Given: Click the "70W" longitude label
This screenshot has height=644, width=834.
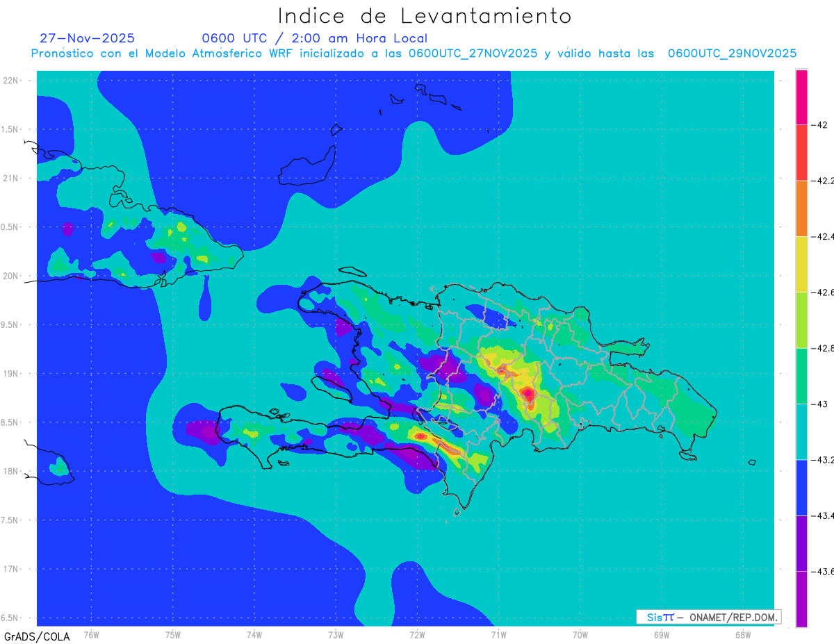Looking at the screenshot, I should click(580, 634).
